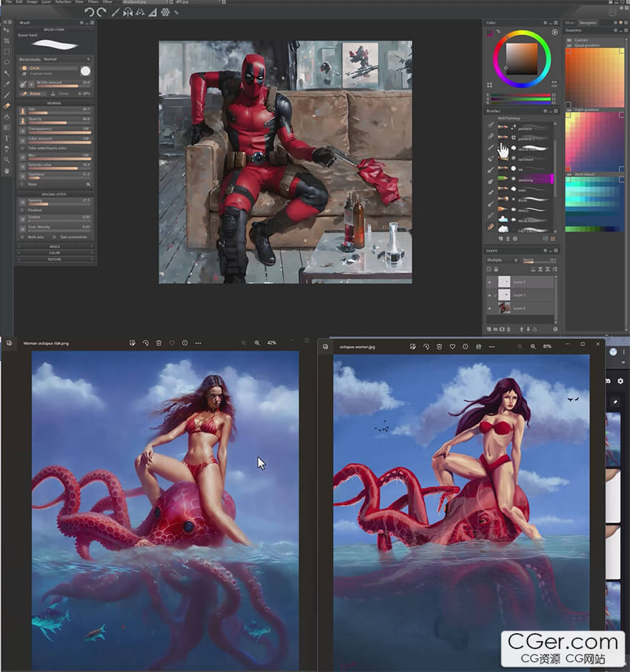
Task: Open the Layer menu
Action: 47,1
